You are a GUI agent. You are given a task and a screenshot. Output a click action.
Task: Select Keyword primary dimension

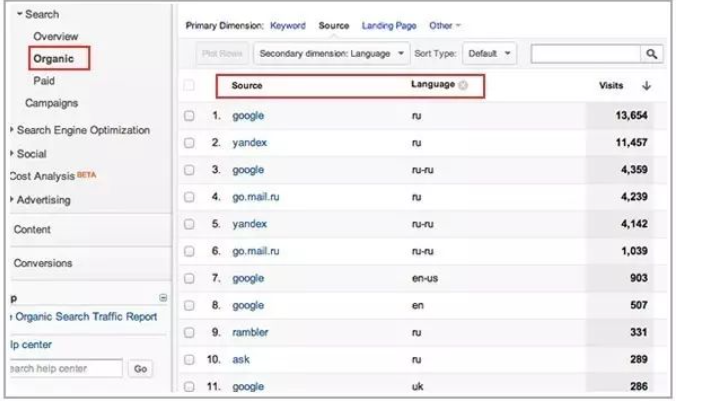pyautogui.click(x=288, y=26)
